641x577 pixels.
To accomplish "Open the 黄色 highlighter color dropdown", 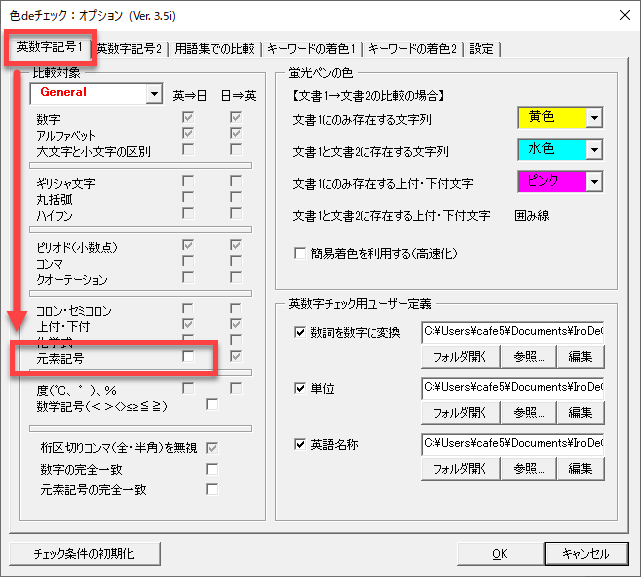I will (594, 118).
